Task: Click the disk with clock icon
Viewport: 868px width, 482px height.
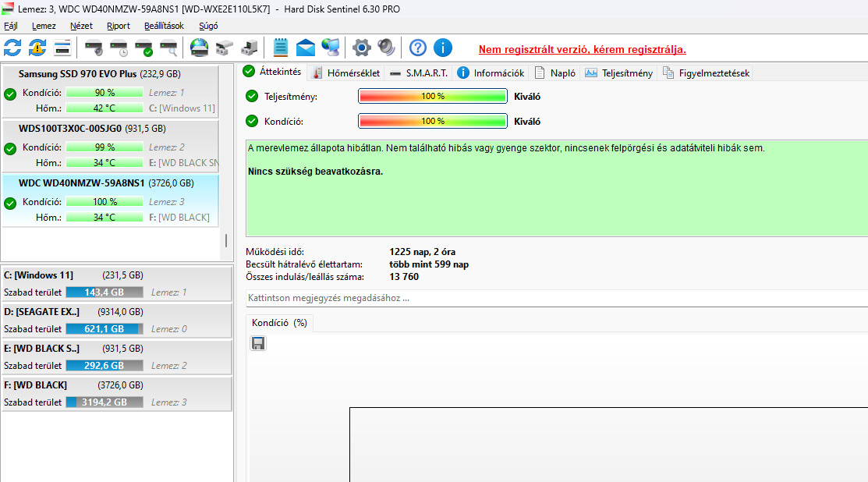Action: (119, 48)
